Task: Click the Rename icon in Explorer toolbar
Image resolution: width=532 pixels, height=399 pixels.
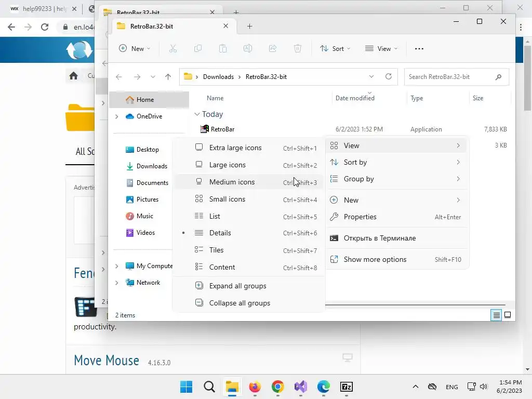Action: click(x=248, y=48)
